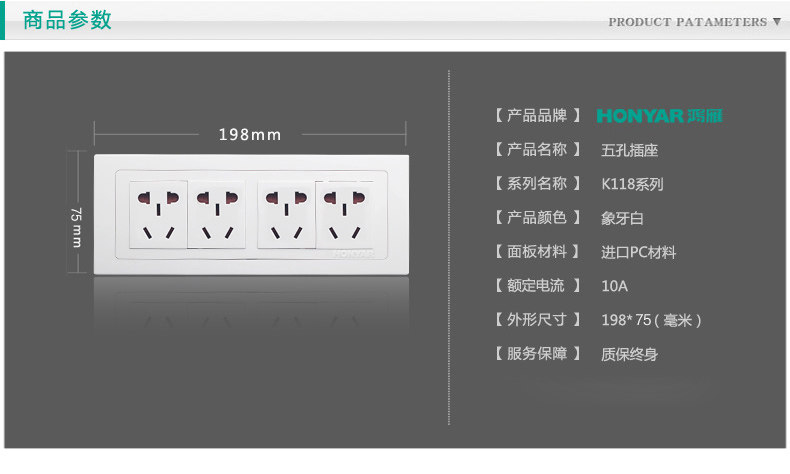Viewport: 790px width, 474px height.
Task: Click the 198mm width dimension label
Action: (250, 134)
